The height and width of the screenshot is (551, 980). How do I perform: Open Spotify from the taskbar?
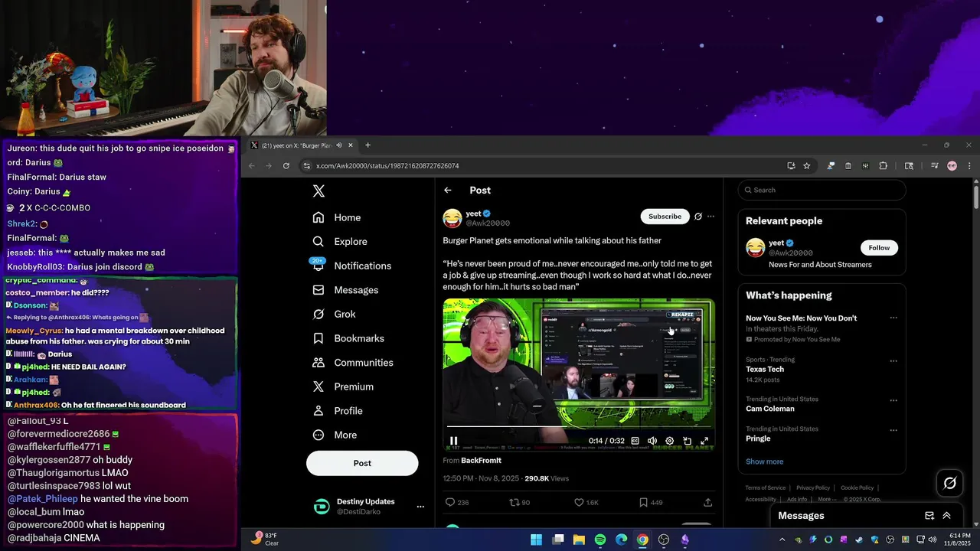click(600, 540)
